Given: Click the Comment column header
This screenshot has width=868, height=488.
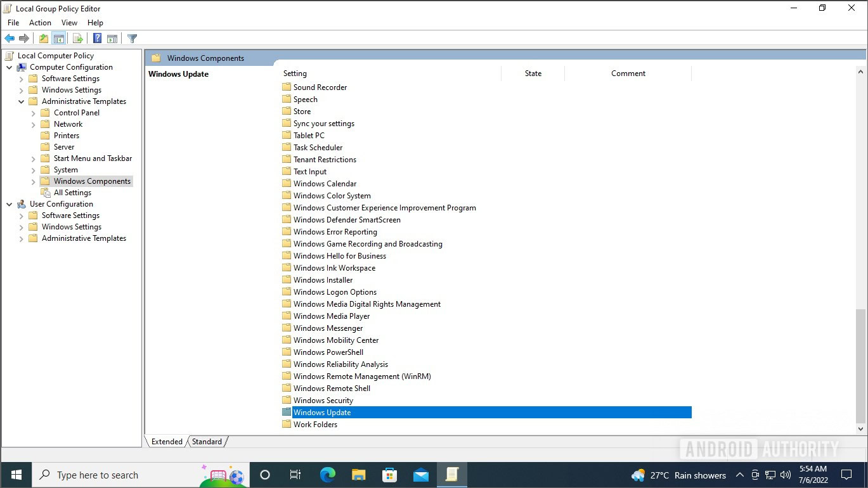Looking at the screenshot, I should click(x=628, y=74).
